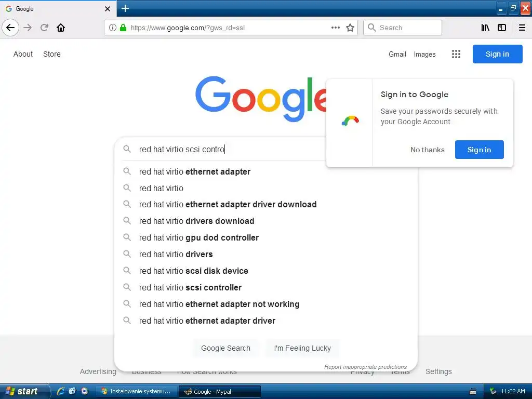Show site information via the info icon
This screenshot has height=399, width=532.
click(113, 28)
